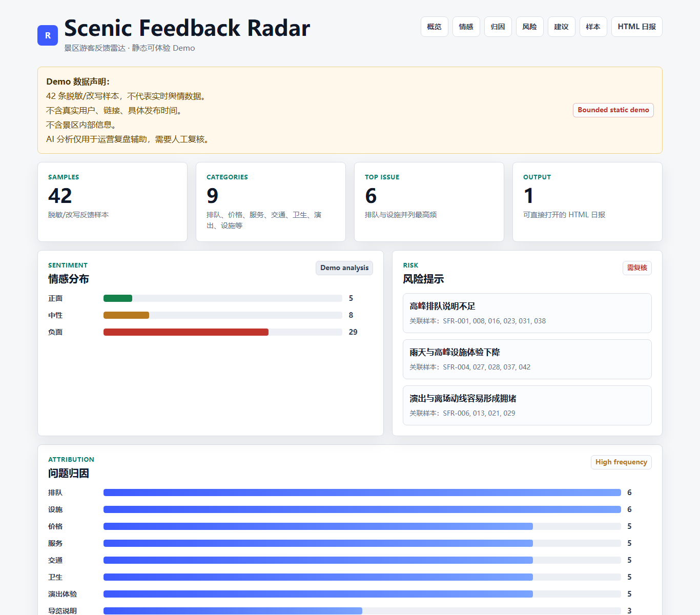
Task: Select the 雨天与高峰设施体验下降 risk card
Action: [x=527, y=359]
